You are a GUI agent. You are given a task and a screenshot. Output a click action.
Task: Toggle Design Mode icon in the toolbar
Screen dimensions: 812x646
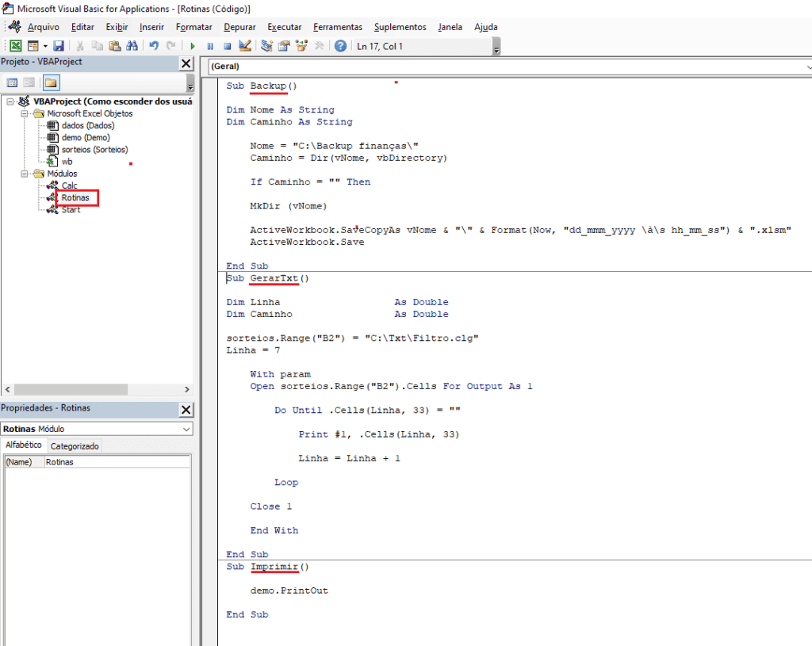[244, 46]
